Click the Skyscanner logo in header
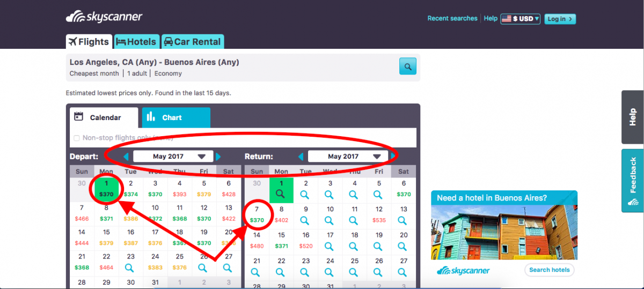This screenshot has width=644, height=289. click(104, 17)
